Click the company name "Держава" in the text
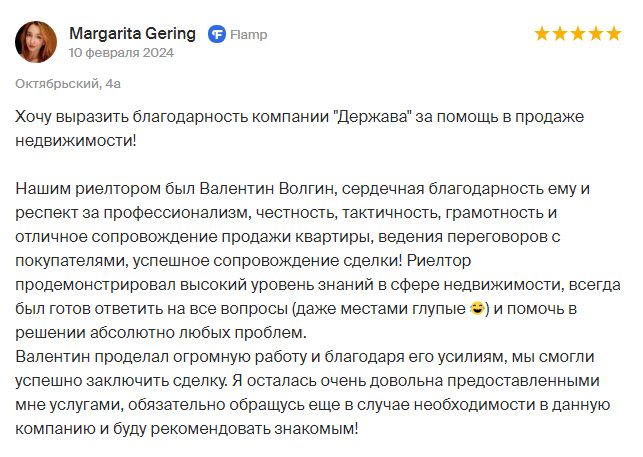This screenshot has height=457, width=643. click(x=373, y=117)
